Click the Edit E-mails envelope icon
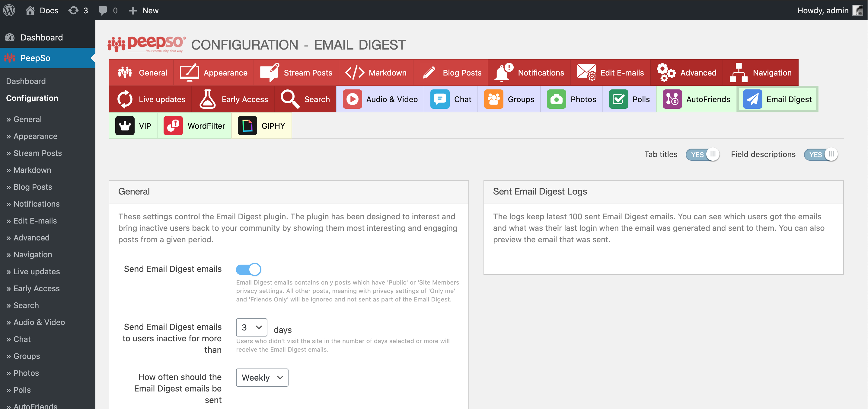868x409 pixels. pyautogui.click(x=586, y=72)
